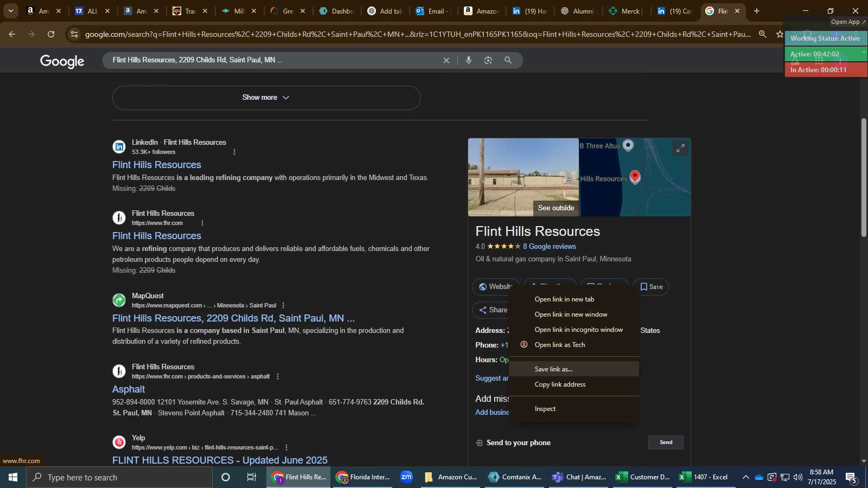Choose Open link in incognito window
The height and width of the screenshot is (488, 868).
(574, 330)
